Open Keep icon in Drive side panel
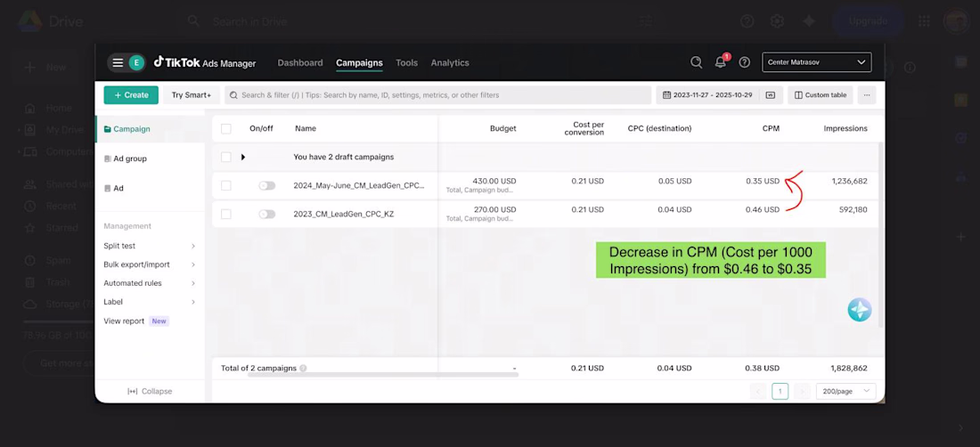980x447 pixels. 960,100
